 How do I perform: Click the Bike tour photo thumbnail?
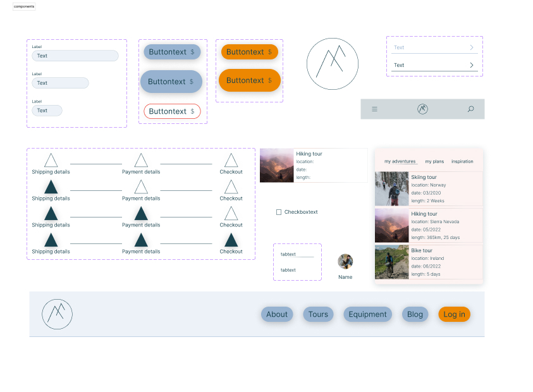pos(392,262)
